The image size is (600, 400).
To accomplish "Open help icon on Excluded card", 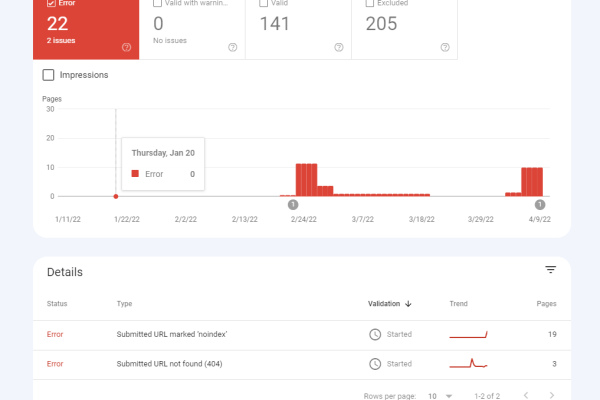I will tap(445, 47).
